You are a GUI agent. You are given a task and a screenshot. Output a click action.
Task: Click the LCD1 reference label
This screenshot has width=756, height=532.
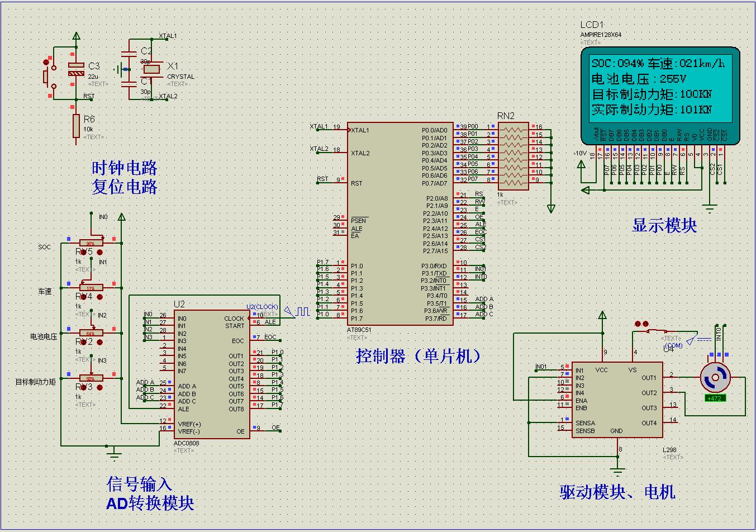(592, 25)
